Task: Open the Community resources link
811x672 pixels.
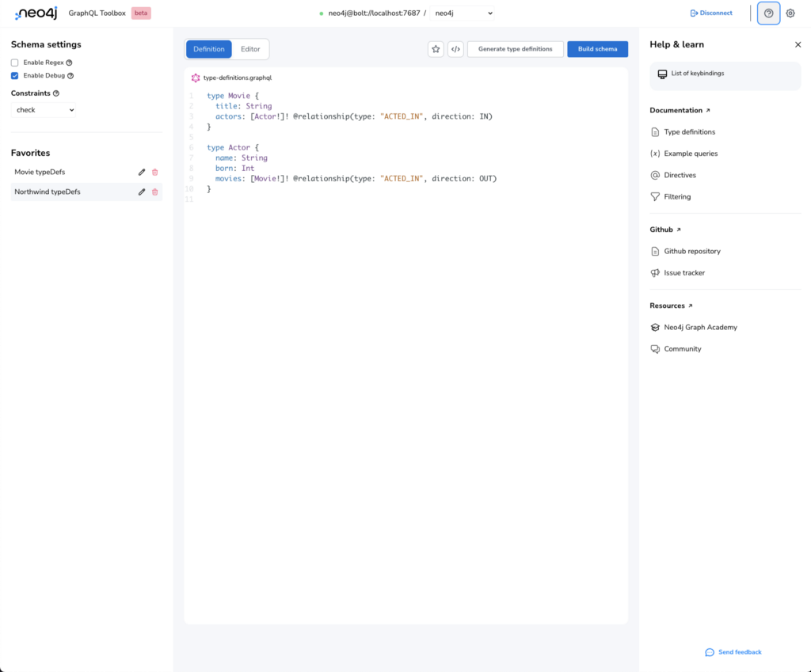Action: (683, 349)
